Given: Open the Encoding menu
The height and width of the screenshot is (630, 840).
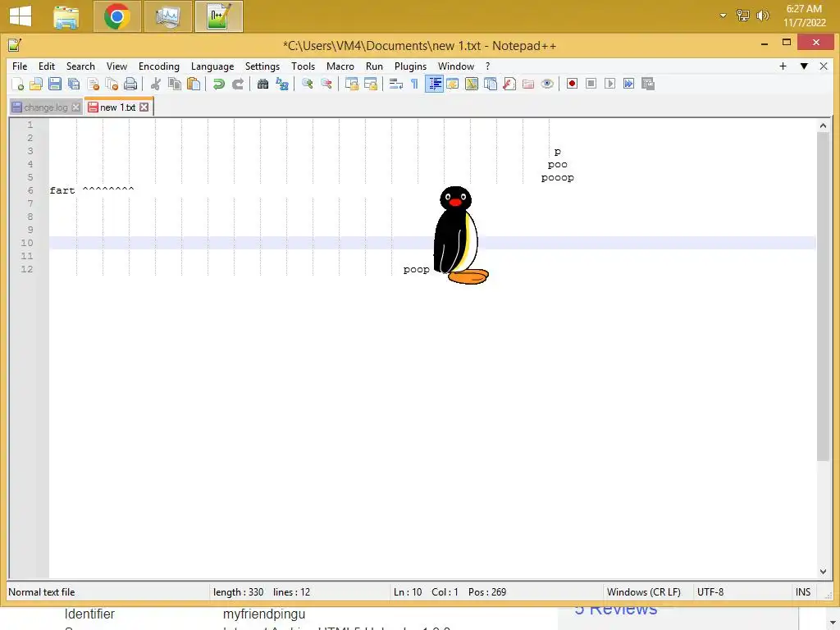Looking at the screenshot, I should [159, 66].
